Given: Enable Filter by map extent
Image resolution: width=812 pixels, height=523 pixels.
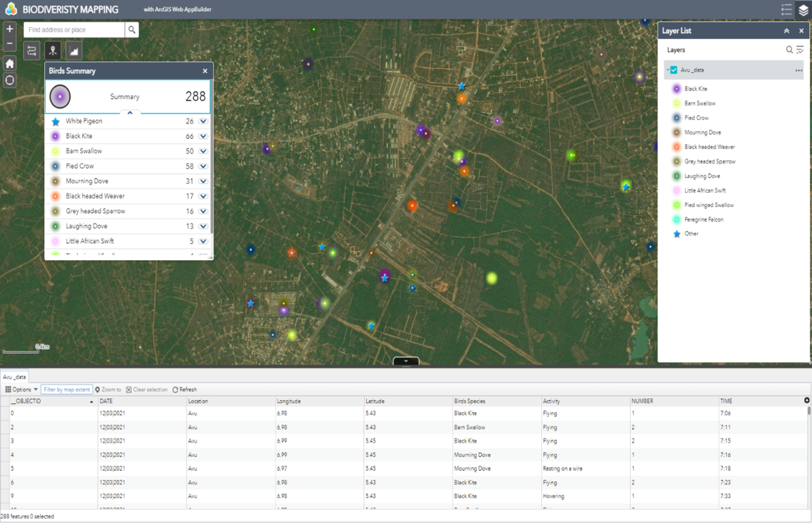Looking at the screenshot, I should [66, 389].
